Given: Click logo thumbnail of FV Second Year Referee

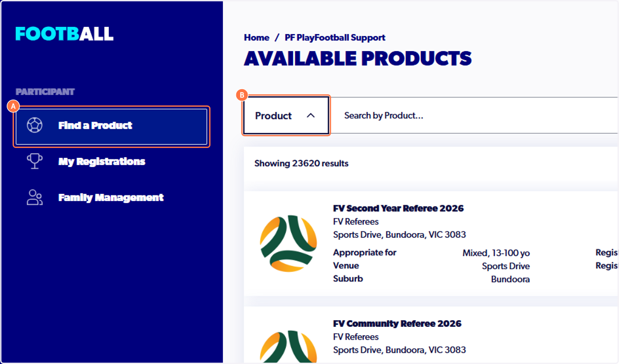Looking at the screenshot, I should (x=287, y=243).
